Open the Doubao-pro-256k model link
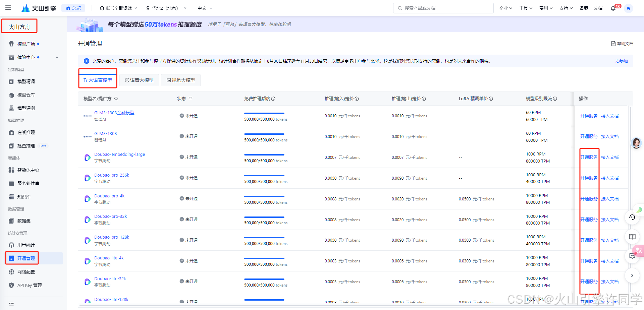 (112, 175)
